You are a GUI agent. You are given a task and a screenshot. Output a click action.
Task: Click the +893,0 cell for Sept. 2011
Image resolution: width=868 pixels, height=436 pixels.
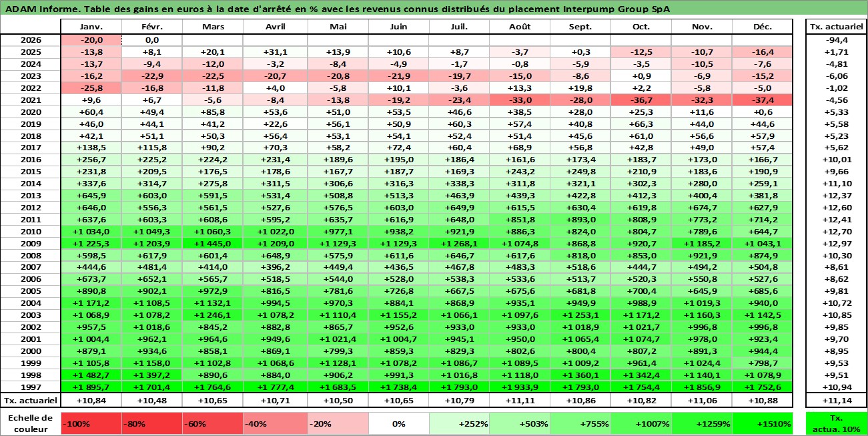[x=580, y=220]
